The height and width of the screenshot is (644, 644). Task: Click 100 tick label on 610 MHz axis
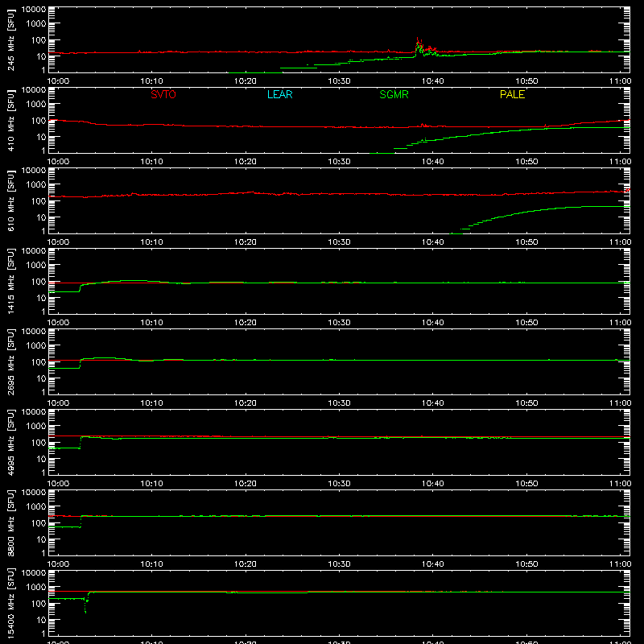(39, 201)
